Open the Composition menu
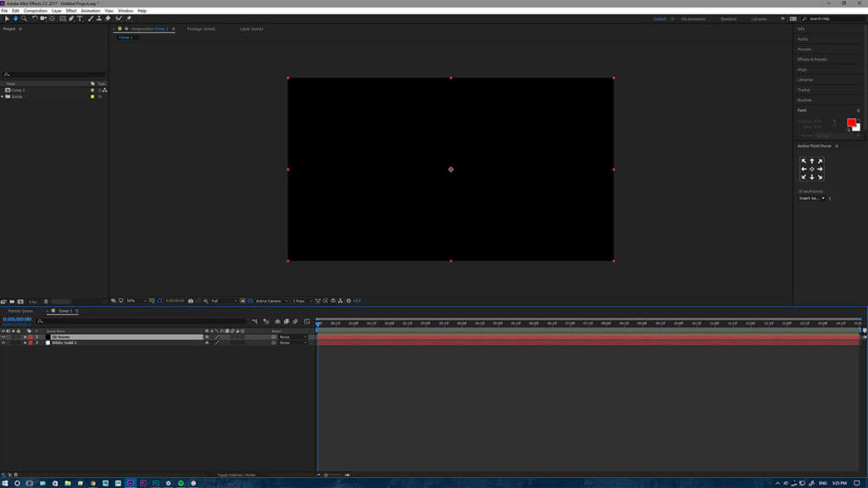 pyautogui.click(x=36, y=10)
